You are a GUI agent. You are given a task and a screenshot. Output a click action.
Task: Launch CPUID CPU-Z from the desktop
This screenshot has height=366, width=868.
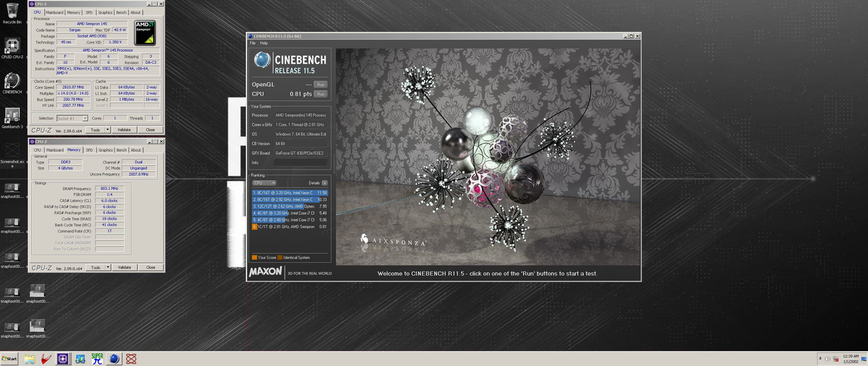tap(12, 49)
